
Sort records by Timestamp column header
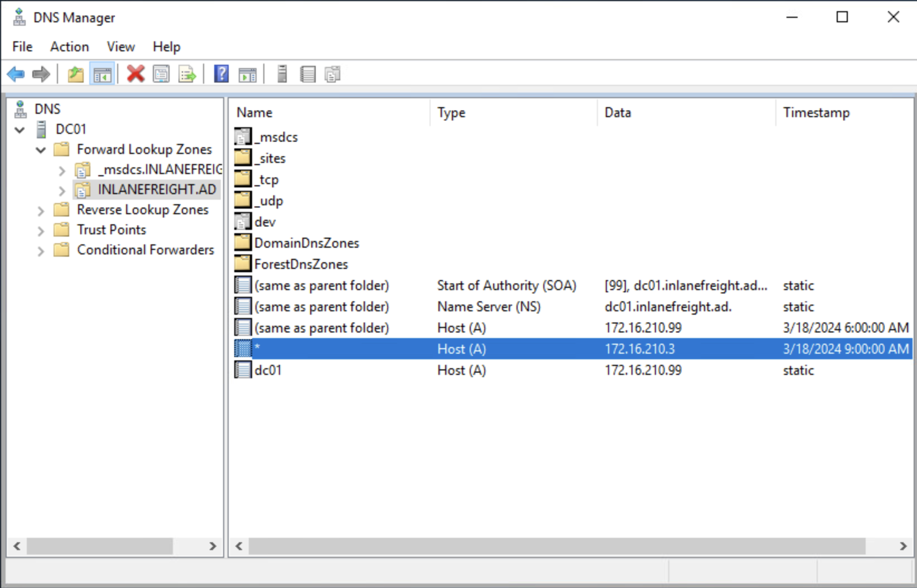coord(816,113)
